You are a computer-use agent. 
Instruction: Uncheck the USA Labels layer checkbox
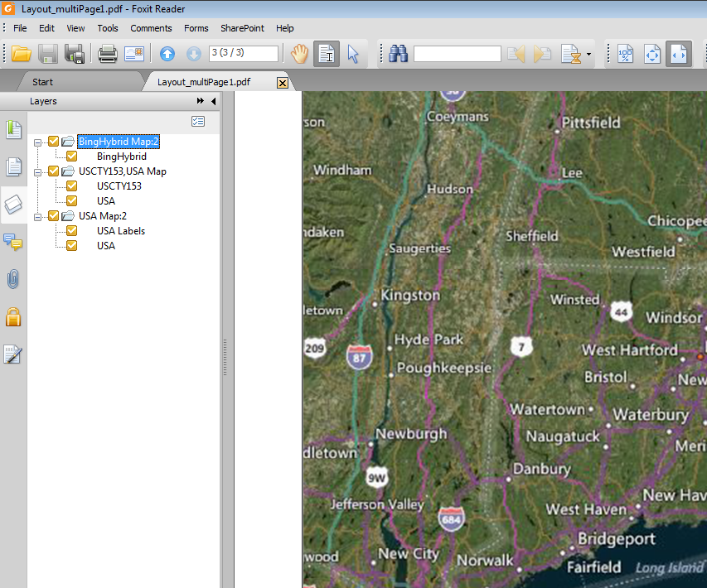pos(71,231)
